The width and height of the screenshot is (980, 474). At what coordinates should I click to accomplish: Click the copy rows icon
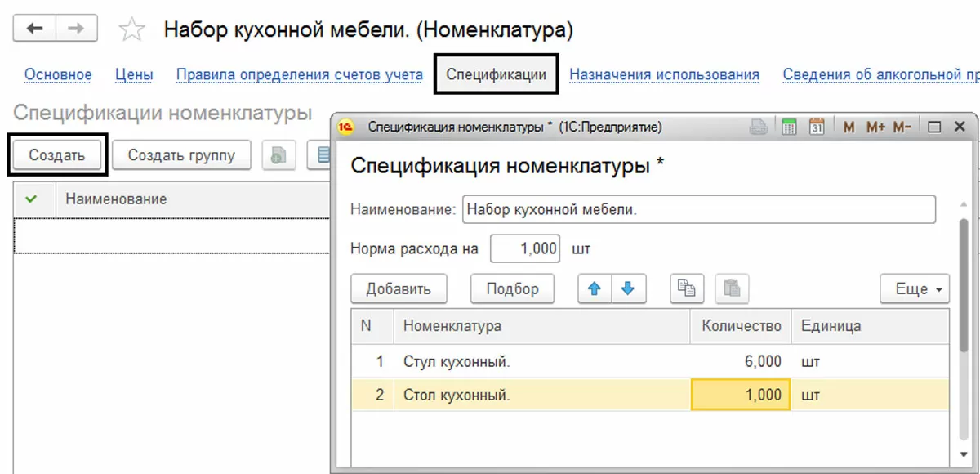687,288
